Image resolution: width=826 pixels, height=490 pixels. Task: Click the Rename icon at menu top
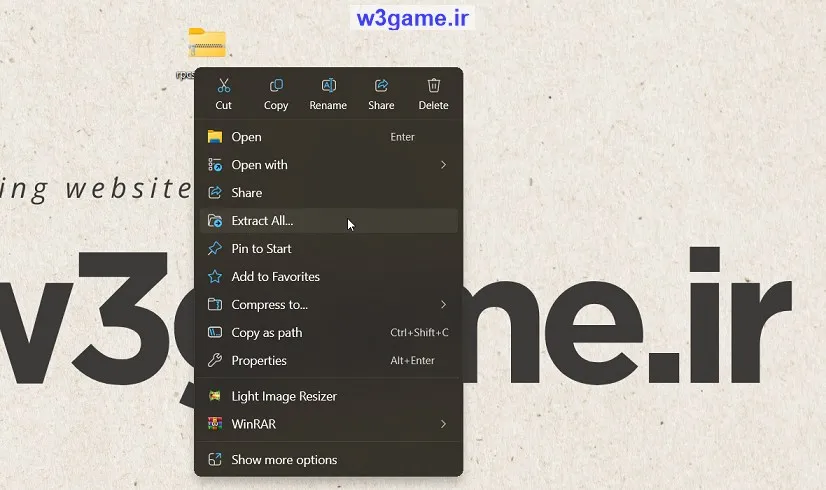pos(328,85)
